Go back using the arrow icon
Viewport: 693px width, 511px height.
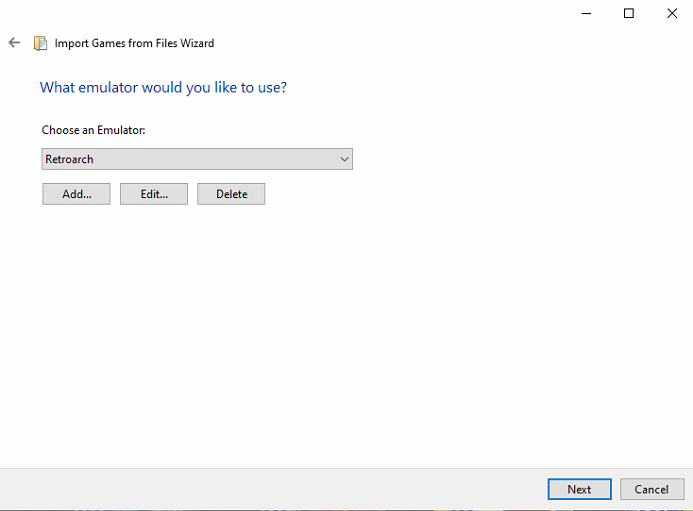(14, 42)
